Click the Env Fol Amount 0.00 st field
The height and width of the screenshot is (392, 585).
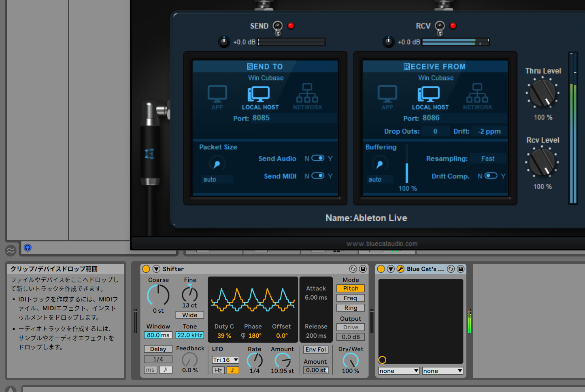[315, 370]
